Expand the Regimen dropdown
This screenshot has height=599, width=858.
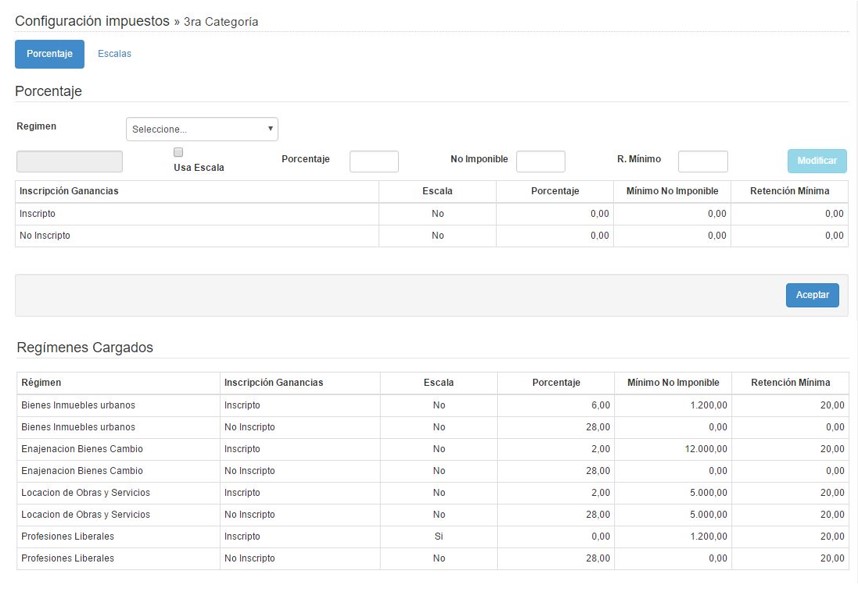point(202,129)
